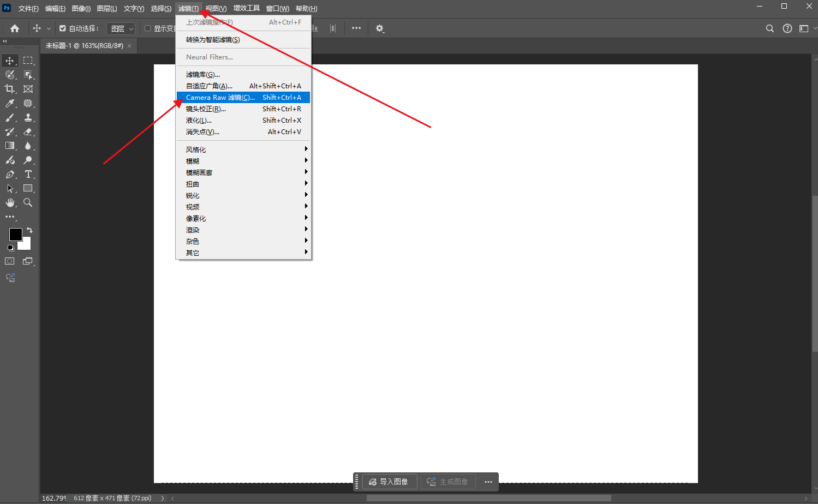Choose 转换为智能滤镜(S) menu entry
The width and height of the screenshot is (818, 504).
pyautogui.click(x=243, y=40)
